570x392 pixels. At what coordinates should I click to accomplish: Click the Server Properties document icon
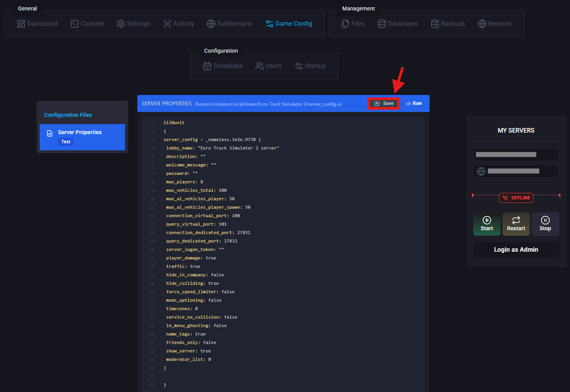pos(50,133)
